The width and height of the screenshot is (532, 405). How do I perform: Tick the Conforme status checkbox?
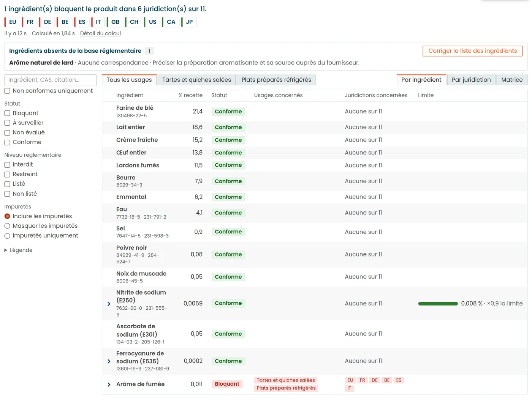click(x=7, y=142)
